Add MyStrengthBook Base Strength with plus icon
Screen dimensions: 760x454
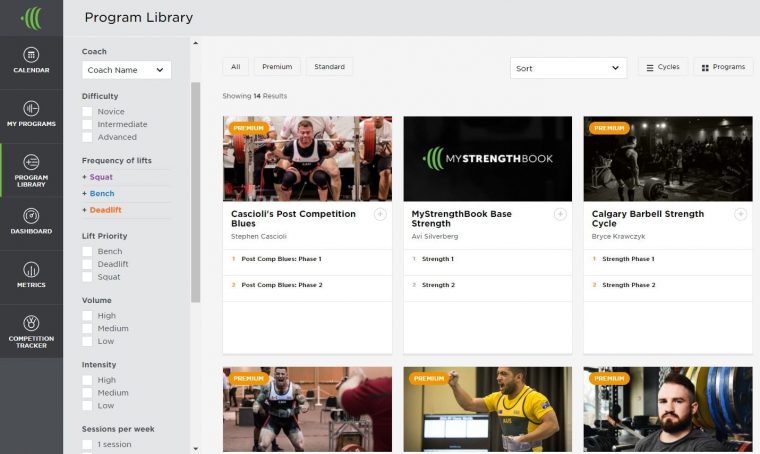[x=560, y=214]
